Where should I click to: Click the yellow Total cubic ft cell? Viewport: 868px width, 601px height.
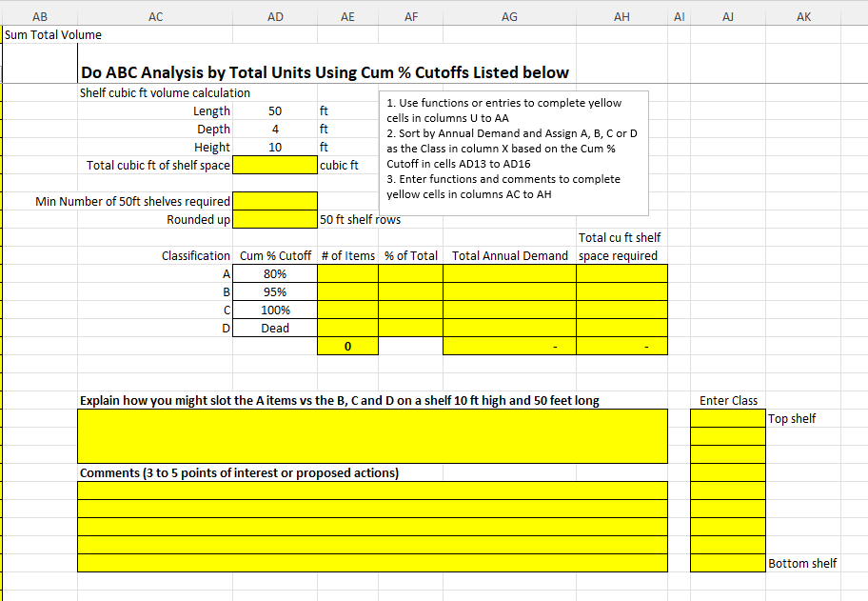tap(275, 165)
